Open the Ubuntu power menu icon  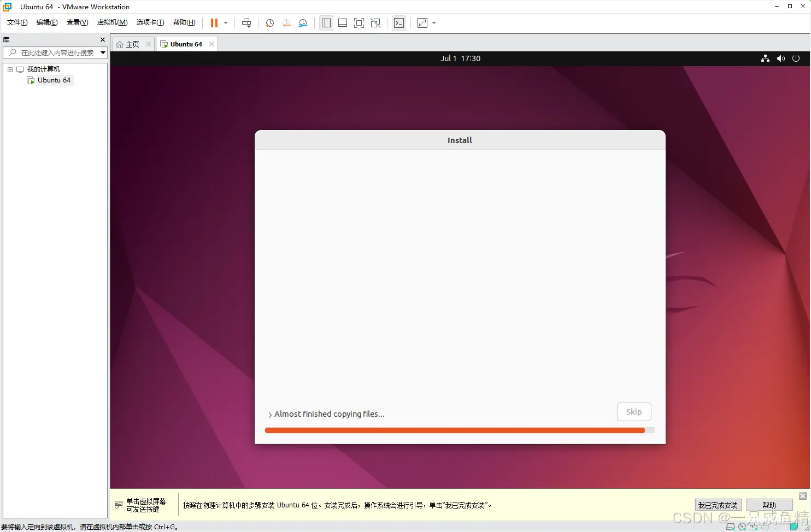796,58
